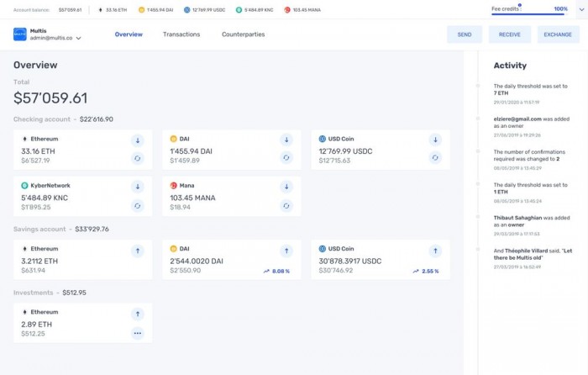Click the Mana download arrow icon
Viewport: 588px width, 375px height.
click(x=286, y=187)
